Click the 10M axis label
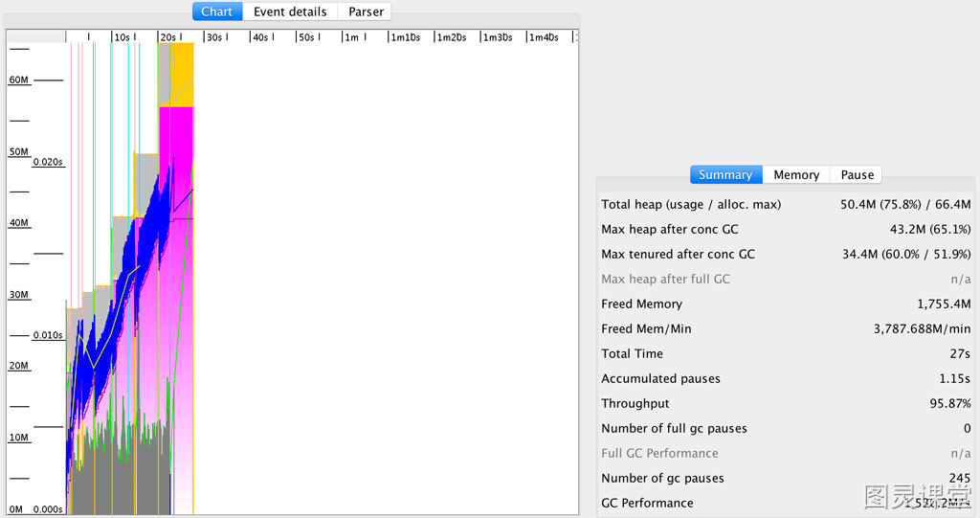 (19, 438)
